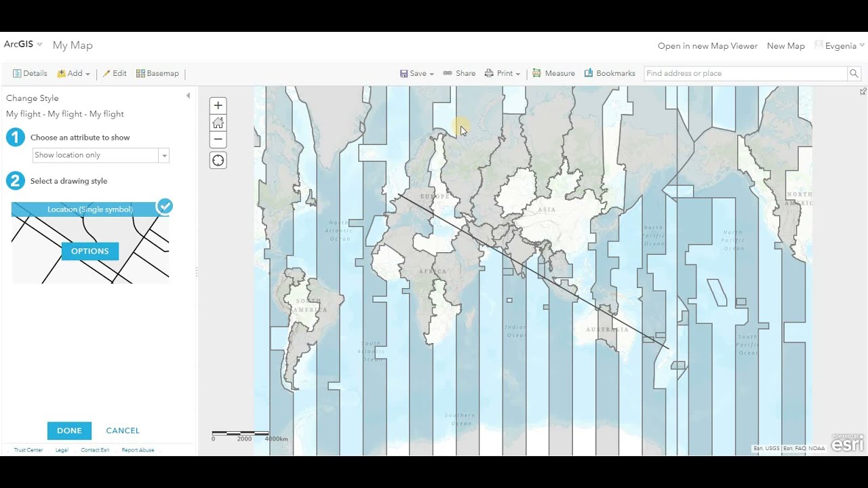
Task: Collapse the side panel arrow
Action: tap(189, 96)
